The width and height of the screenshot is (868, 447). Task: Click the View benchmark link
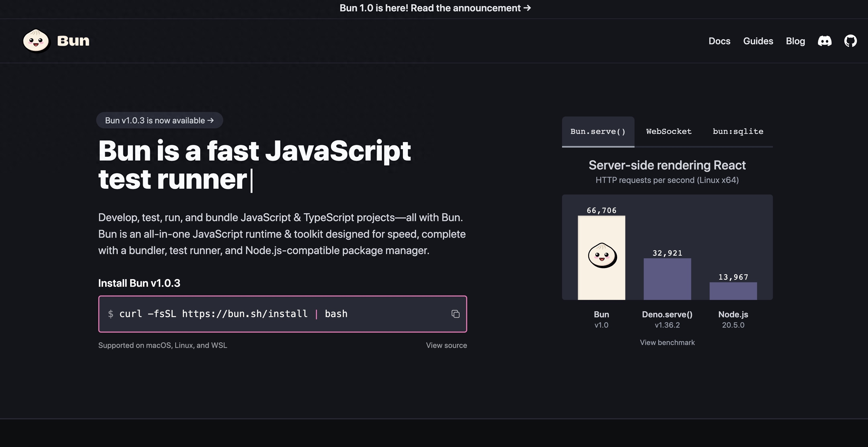667,342
